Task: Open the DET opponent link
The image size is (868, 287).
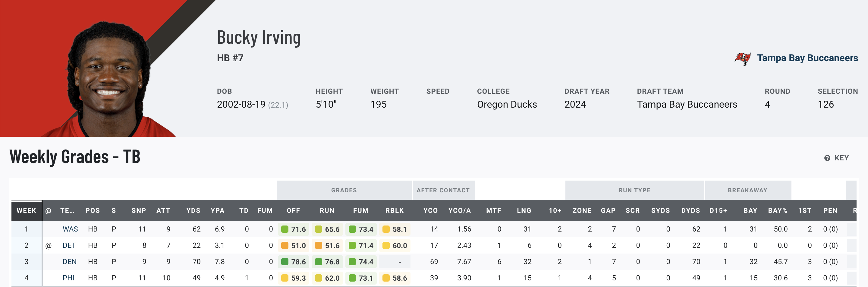Action: click(x=69, y=246)
